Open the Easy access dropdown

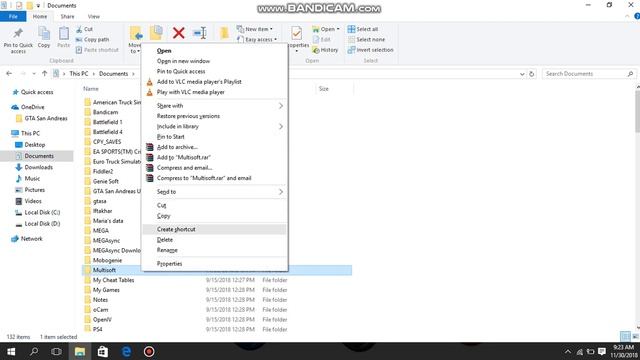coord(257,40)
